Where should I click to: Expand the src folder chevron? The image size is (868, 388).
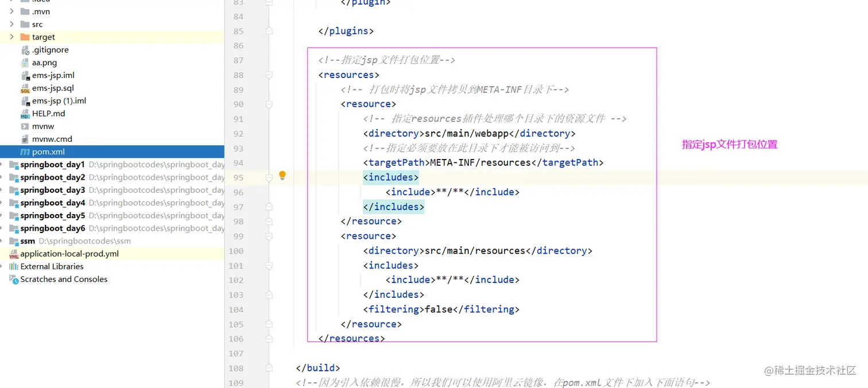coord(11,24)
